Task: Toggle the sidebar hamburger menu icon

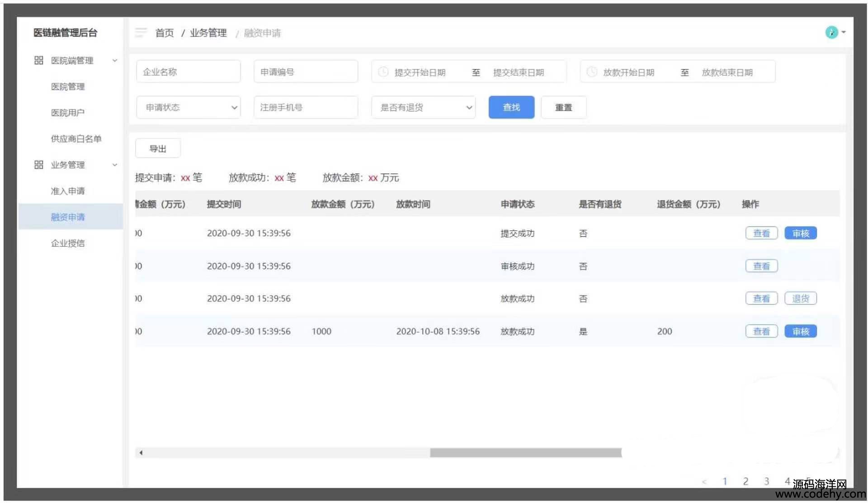Action: coord(141,33)
